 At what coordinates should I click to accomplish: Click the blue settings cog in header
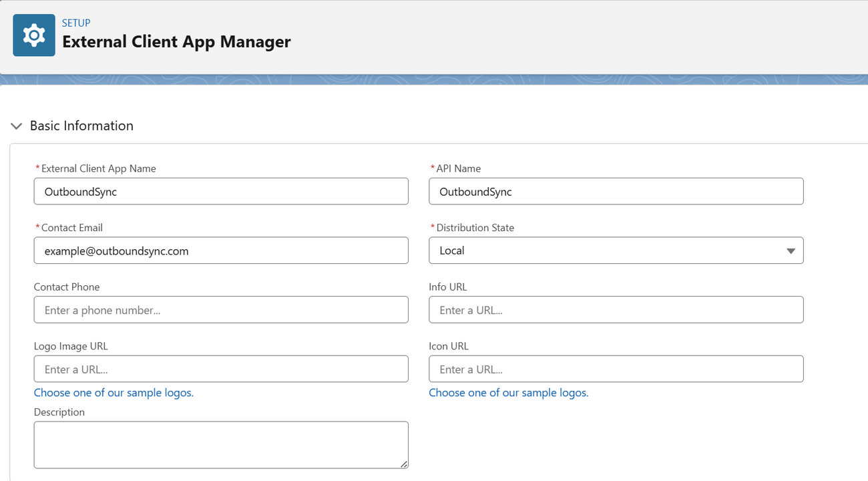[x=33, y=34]
